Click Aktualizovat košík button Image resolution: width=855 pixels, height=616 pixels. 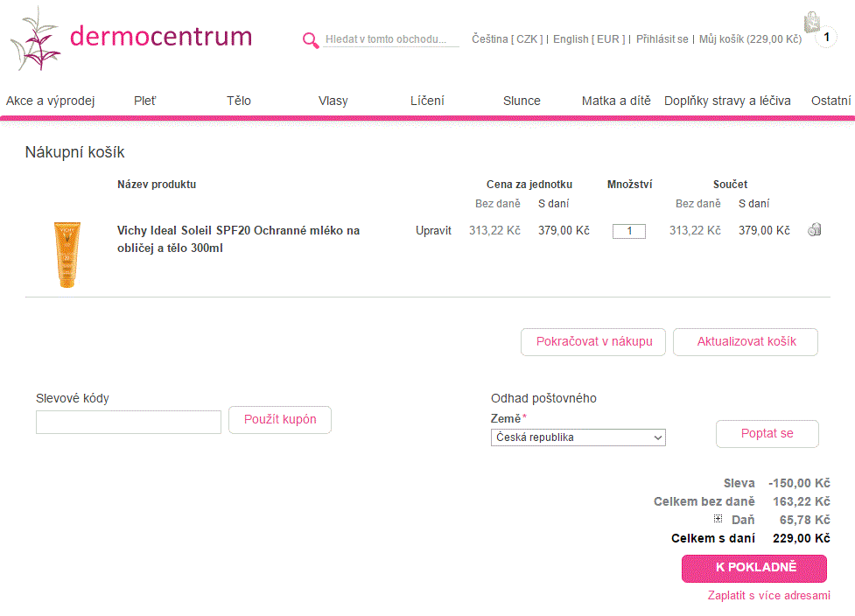coord(746,342)
